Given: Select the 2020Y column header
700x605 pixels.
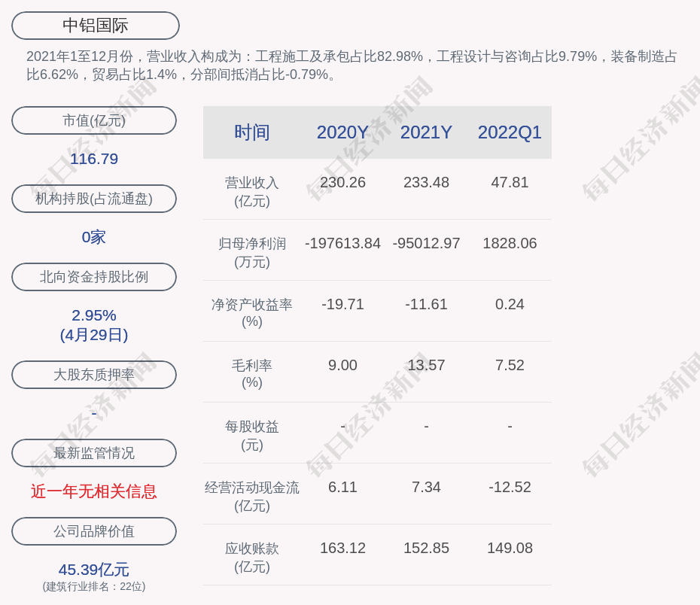Looking at the screenshot, I should [x=343, y=132].
